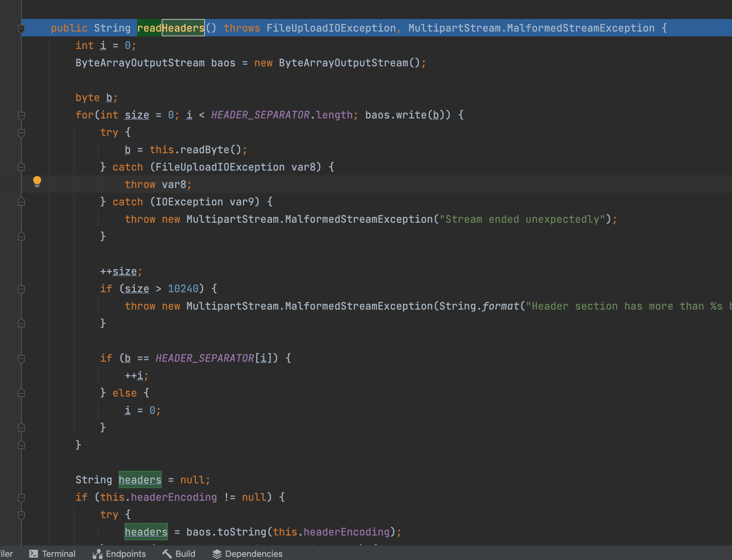Viewport: 732px width, 560px height.
Task: Click the highlighted headers variable declaration
Action: 140,480
